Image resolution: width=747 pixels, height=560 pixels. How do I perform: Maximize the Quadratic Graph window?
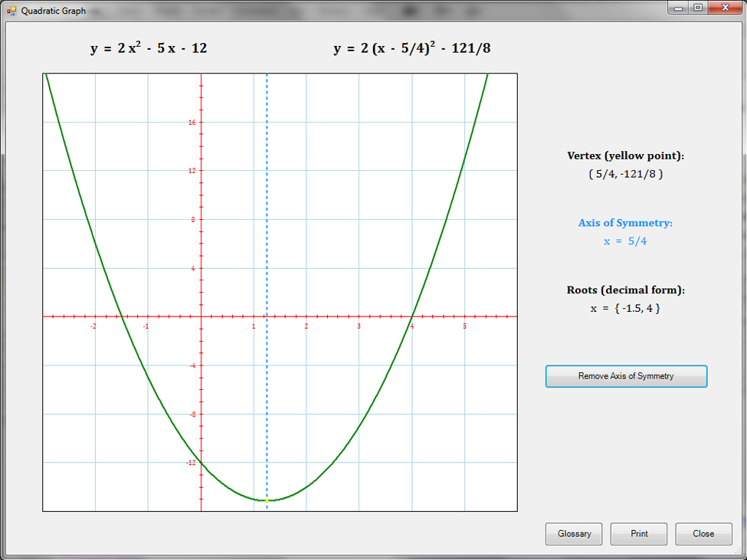tap(698, 8)
